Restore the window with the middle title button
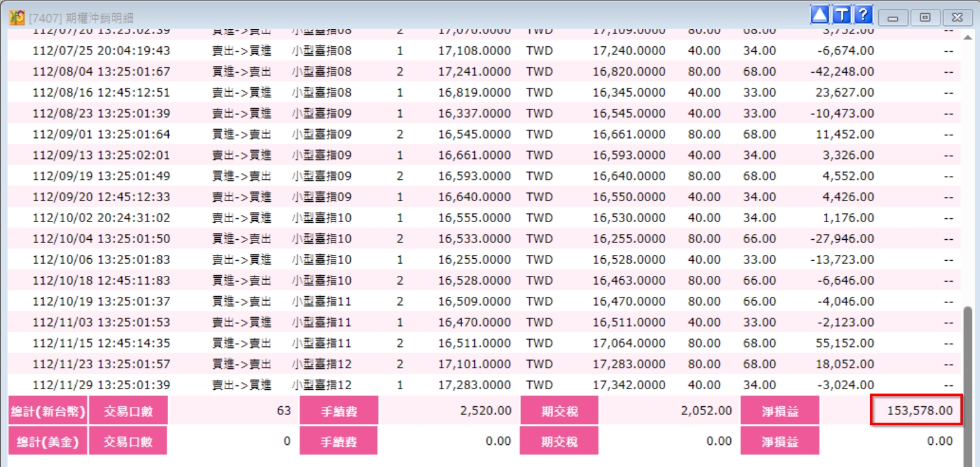 925,18
